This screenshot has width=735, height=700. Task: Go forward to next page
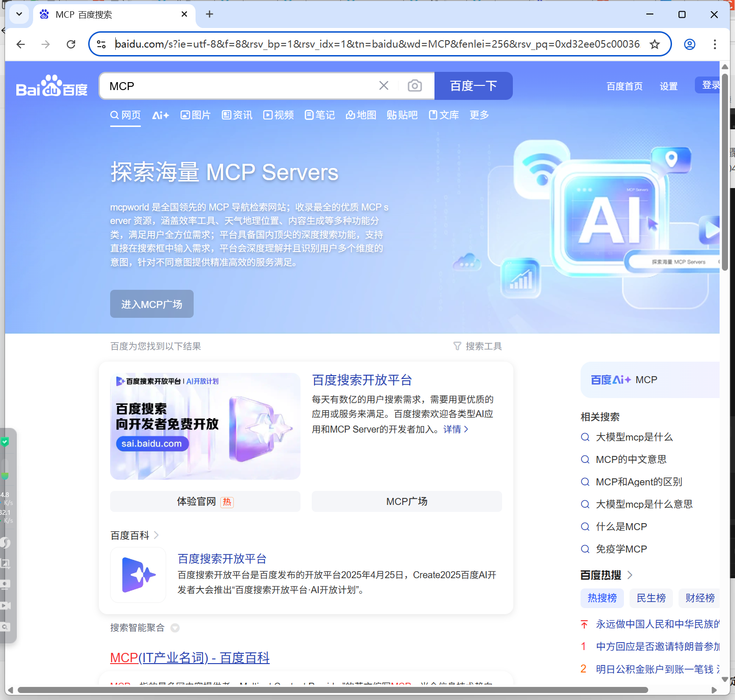point(46,44)
